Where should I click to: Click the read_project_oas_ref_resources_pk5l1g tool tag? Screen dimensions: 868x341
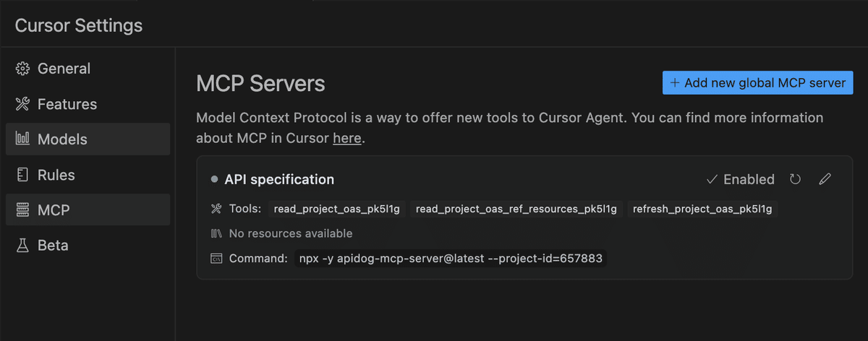click(516, 210)
